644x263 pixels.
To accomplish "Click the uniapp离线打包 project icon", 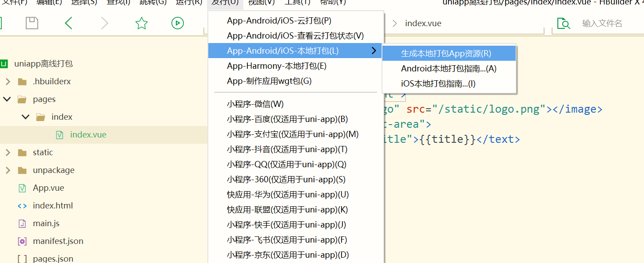I will click(x=4, y=64).
